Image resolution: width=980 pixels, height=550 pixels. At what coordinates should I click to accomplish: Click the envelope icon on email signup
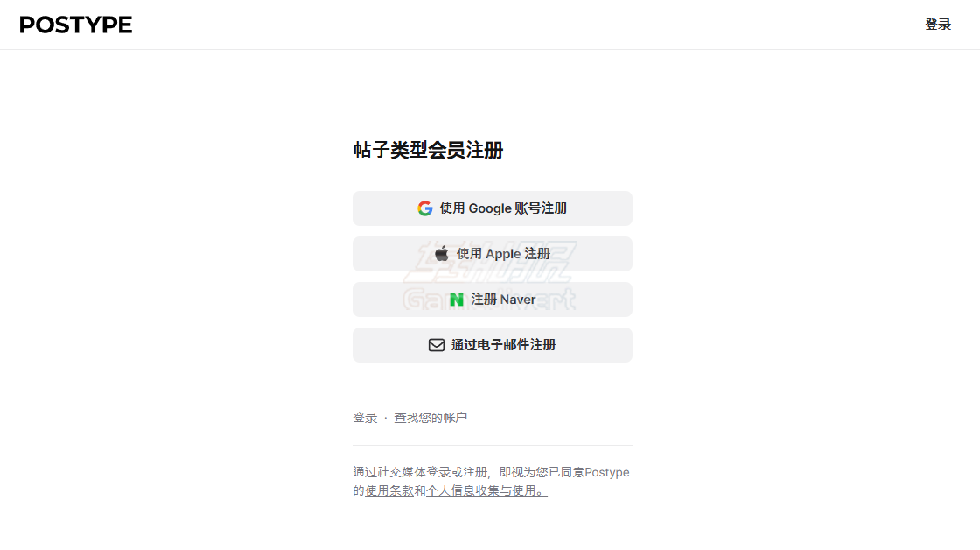(x=437, y=344)
